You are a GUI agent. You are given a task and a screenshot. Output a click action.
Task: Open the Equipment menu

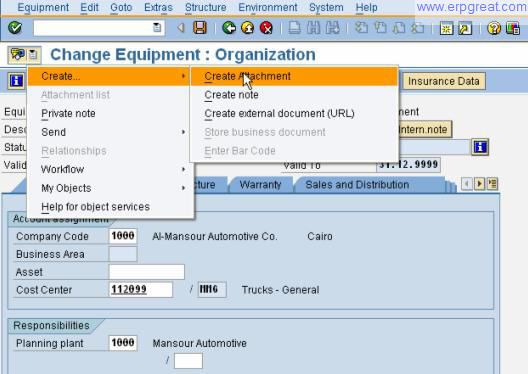click(43, 7)
